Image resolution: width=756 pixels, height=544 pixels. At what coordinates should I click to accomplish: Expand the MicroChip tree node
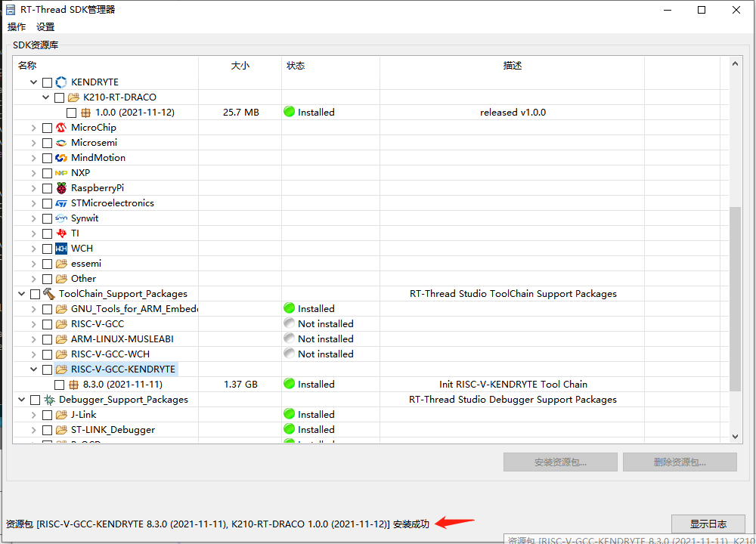click(33, 128)
